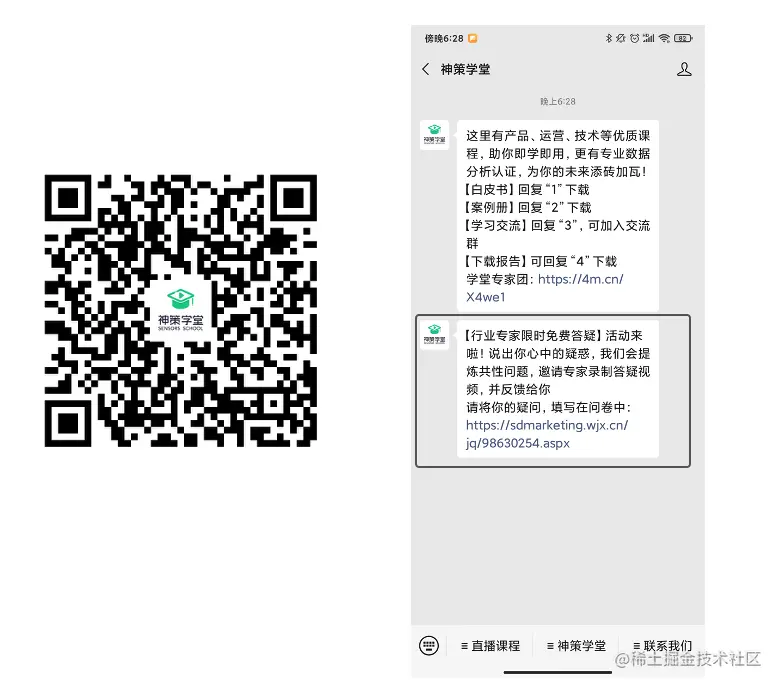Open the sdmarketing.wjx.cn questionnaire link
This screenshot has width=781, height=688.
point(547,434)
